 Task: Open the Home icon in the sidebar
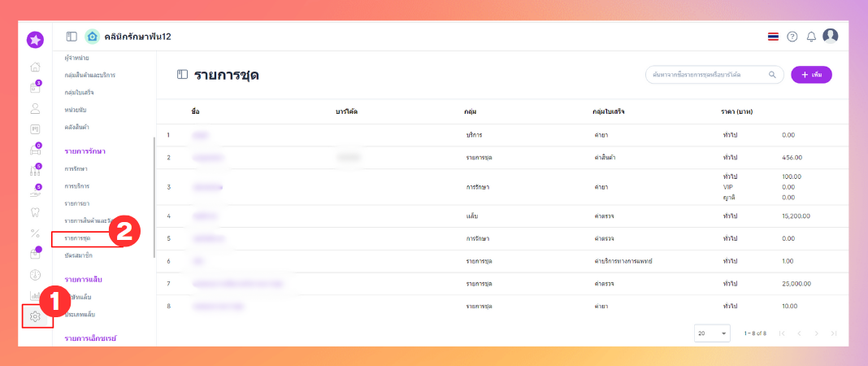pyautogui.click(x=35, y=67)
